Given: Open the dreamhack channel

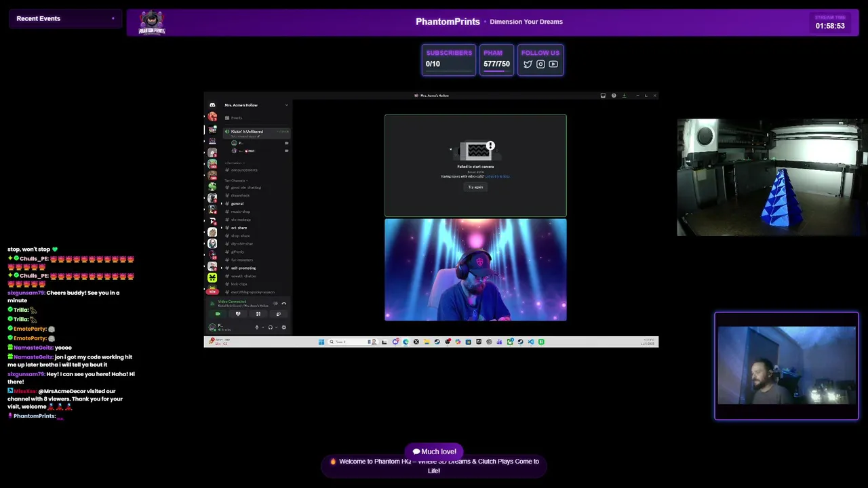Looking at the screenshot, I should 256,195.
